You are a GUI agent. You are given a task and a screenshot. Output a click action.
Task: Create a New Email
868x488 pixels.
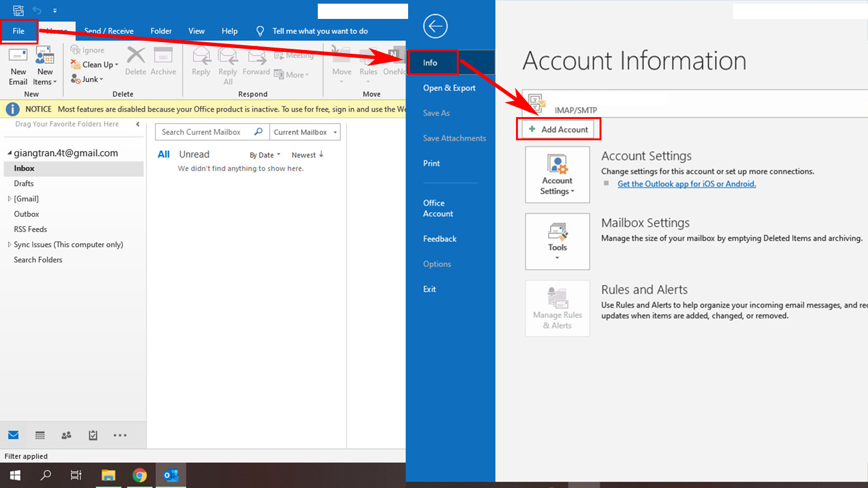[x=18, y=66]
